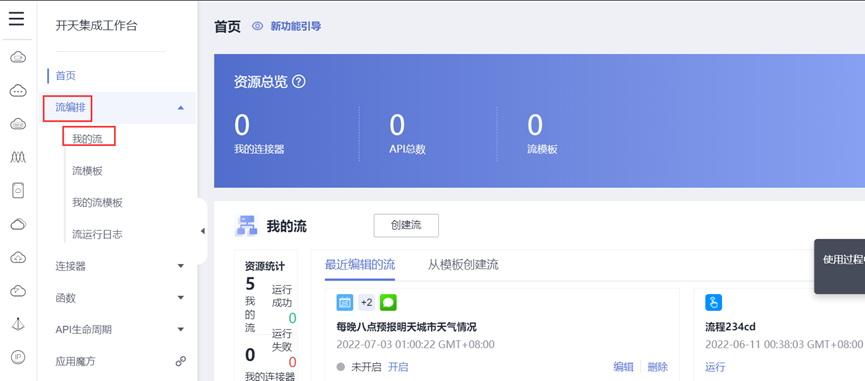Click the blue hand icon above 流程234cd
Image resolution: width=865 pixels, height=381 pixels.
714,302
